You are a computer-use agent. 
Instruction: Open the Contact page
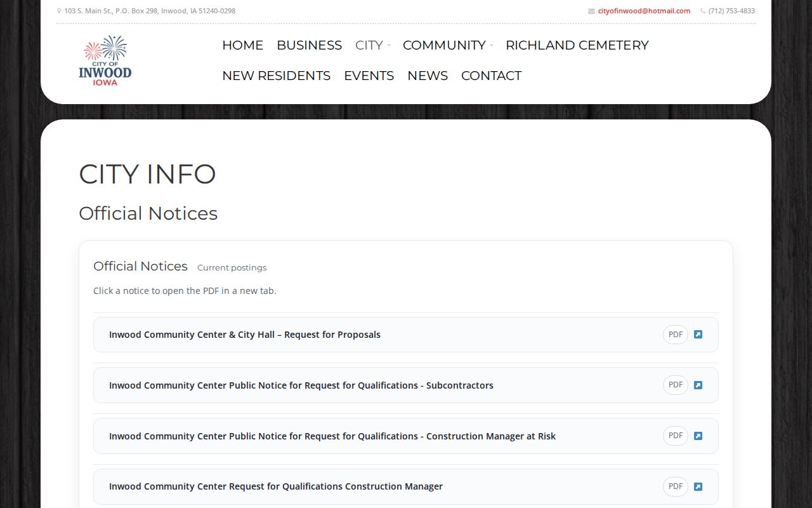tap(491, 76)
